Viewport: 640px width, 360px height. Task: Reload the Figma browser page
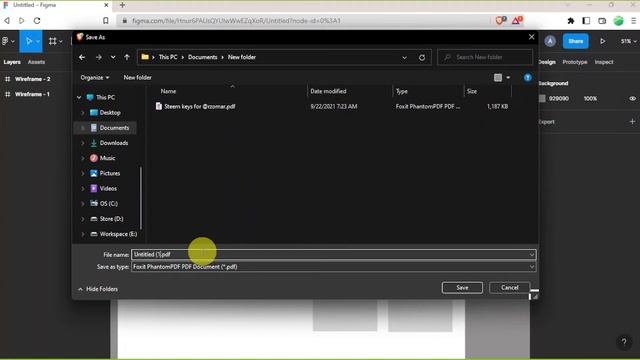tap(37, 20)
